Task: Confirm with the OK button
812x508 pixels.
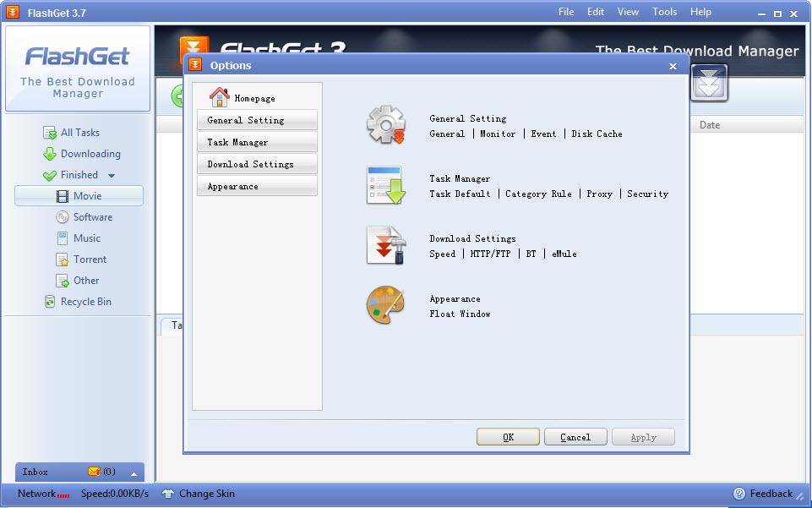Action: tap(508, 436)
